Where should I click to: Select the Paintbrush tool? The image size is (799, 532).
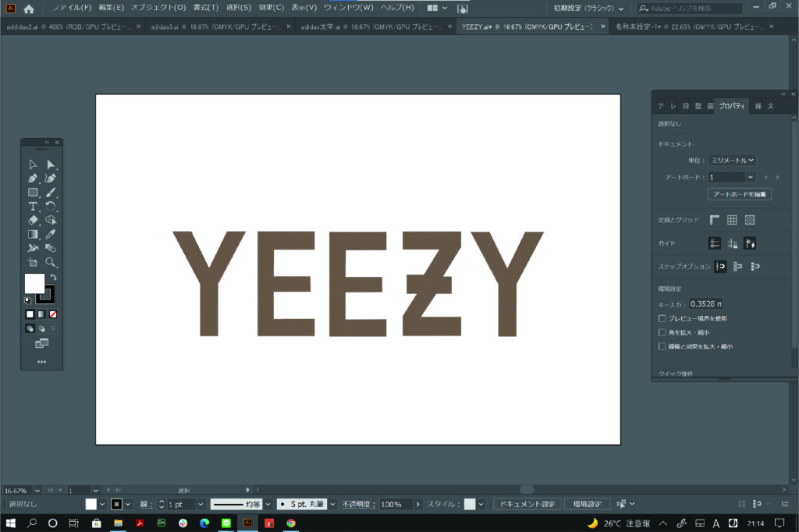(51, 193)
